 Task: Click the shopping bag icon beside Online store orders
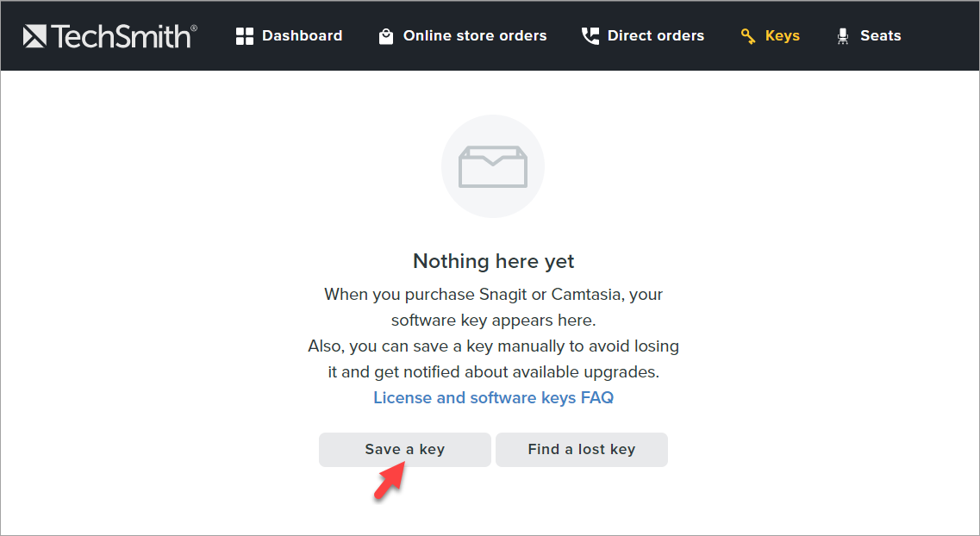pyautogui.click(x=385, y=35)
